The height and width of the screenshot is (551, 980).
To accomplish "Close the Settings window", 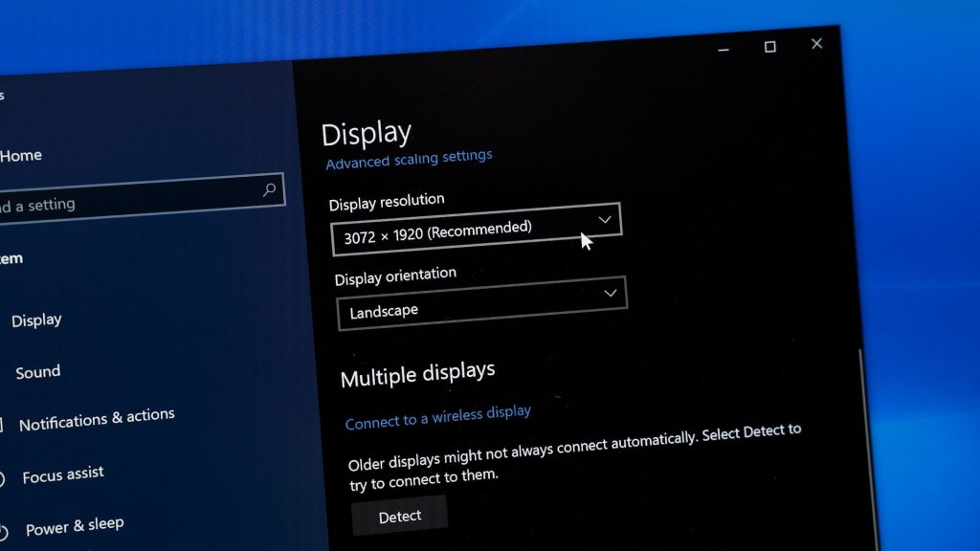I will (x=817, y=44).
